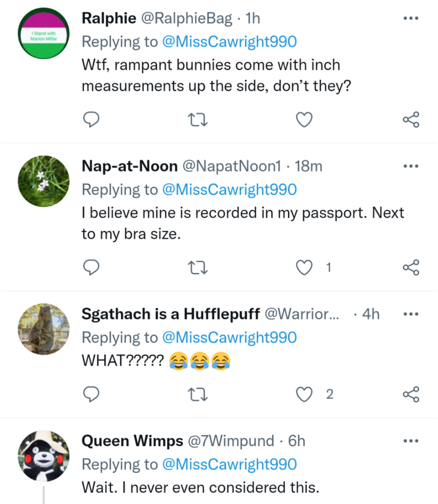Image resolution: width=438 pixels, height=504 pixels.
Task: View Queen Wimps' profile picture
Action: [43, 456]
